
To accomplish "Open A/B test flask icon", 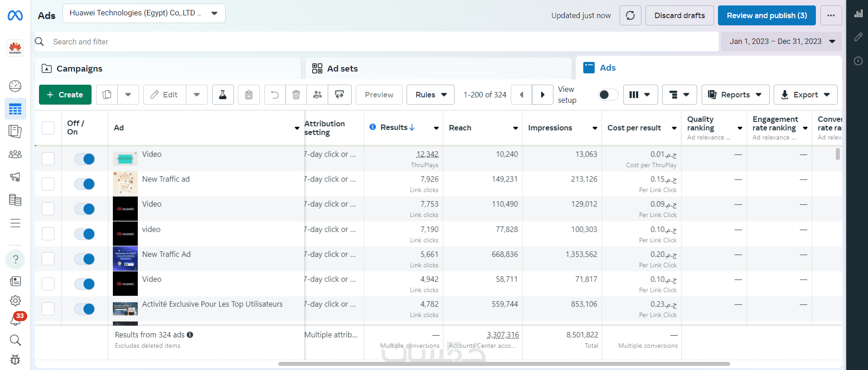I will pos(223,95).
